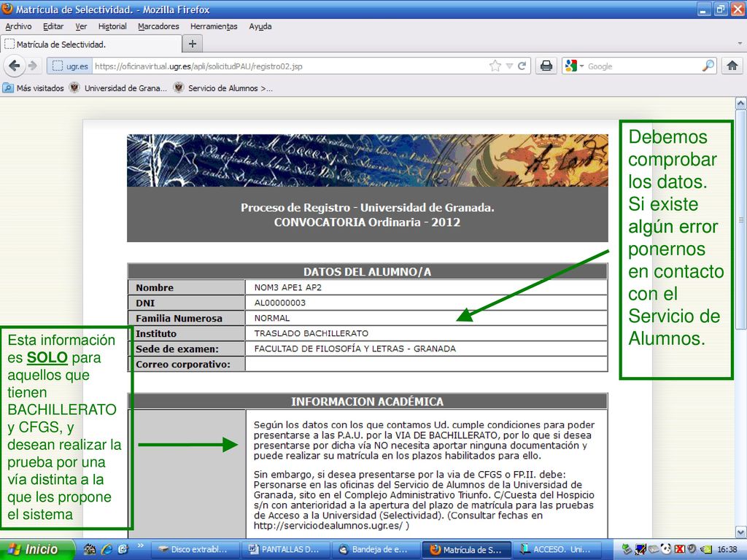Select the Matrícula de Selectividad tab

pos(91,44)
